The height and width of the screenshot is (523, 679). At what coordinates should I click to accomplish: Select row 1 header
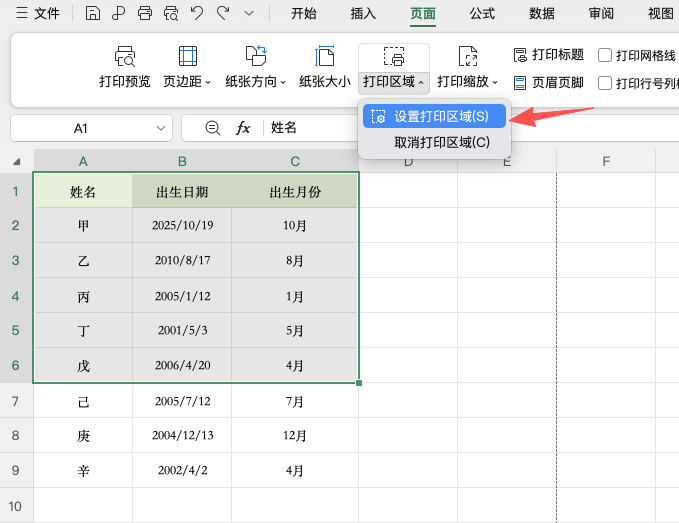16,191
